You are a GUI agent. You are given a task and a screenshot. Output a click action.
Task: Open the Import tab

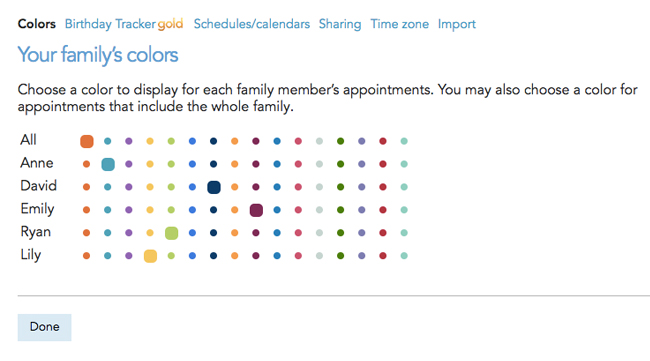tap(456, 24)
